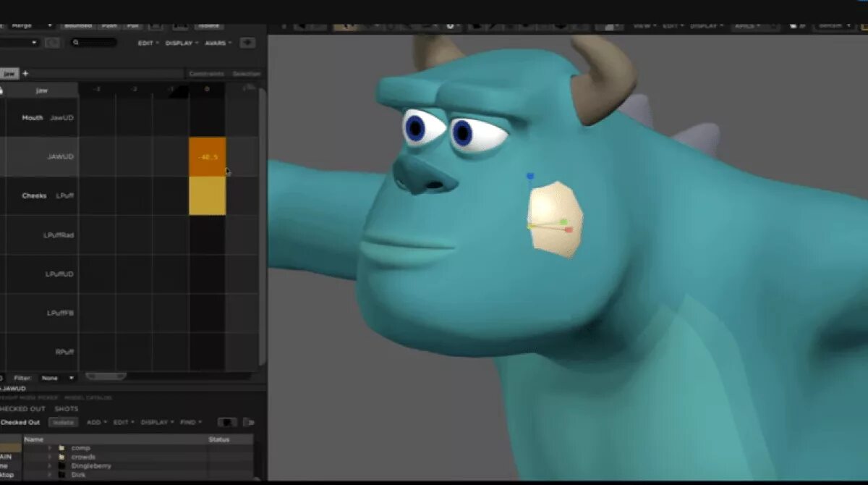Add a new tab with the plus icon
Image resolution: width=868 pixels, height=485 pixels.
coord(25,73)
